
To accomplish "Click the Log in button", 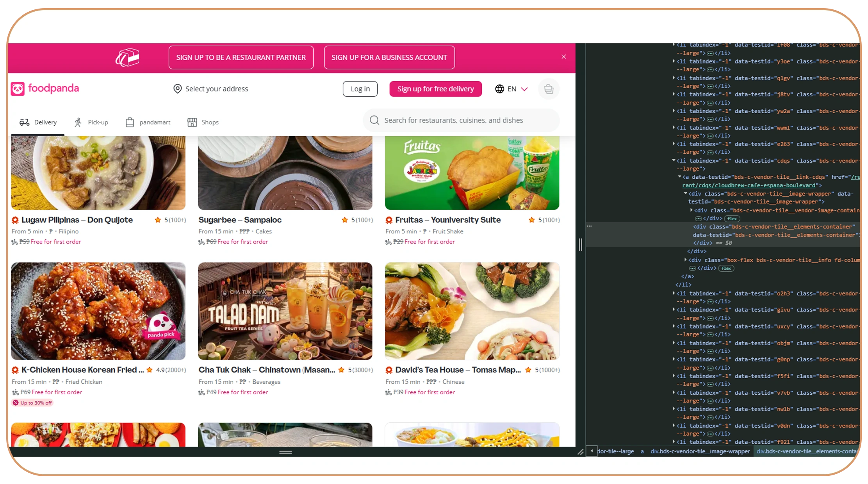I will [x=360, y=89].
